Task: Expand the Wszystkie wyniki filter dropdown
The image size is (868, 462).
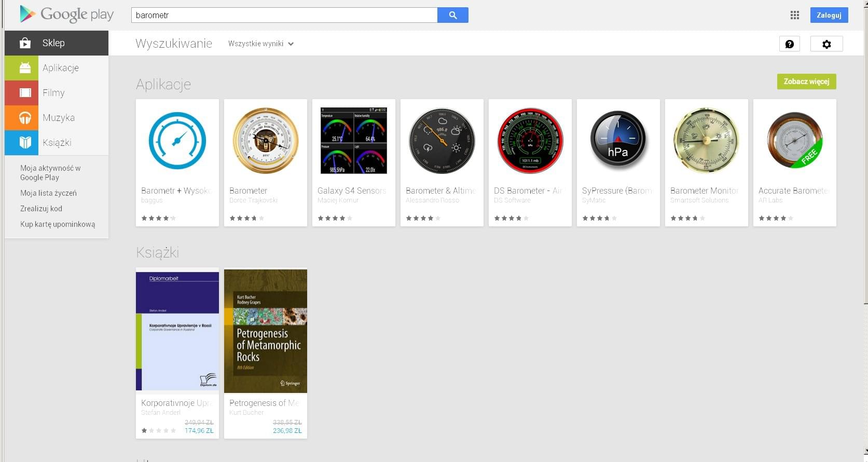Action: (x=261, y=44)
